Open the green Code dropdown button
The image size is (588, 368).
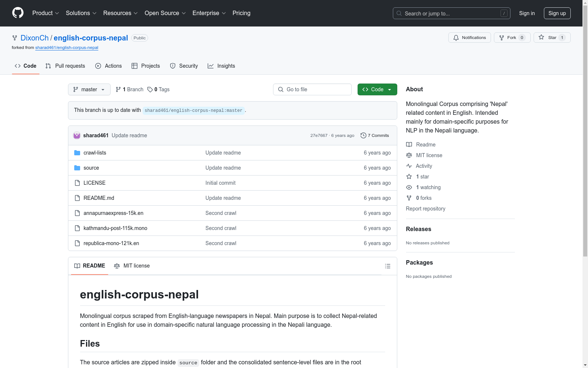377,89
